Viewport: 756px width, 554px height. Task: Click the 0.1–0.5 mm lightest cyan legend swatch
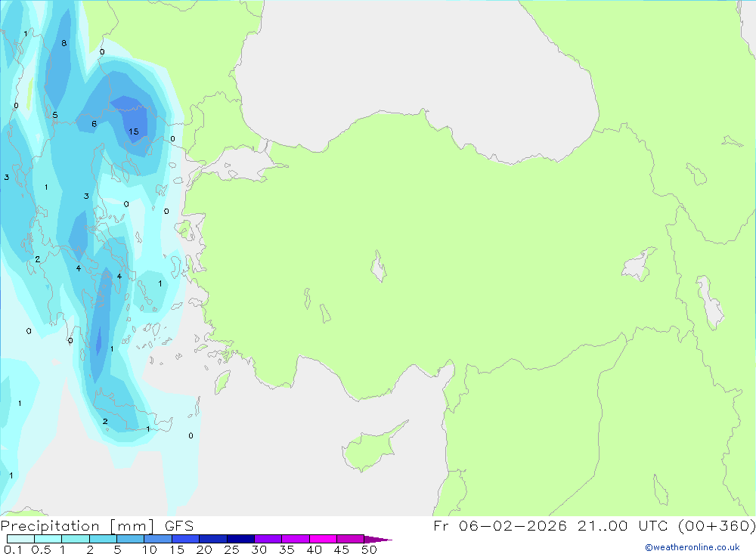coord(20,539)
